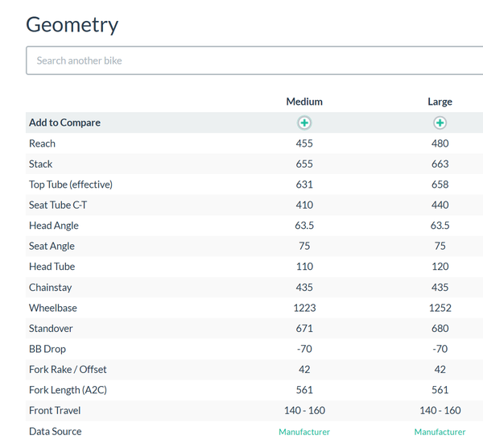This screenshot has width=483, height=448.
Task: Click the Geometry heading
Action: pyautogui.click(x=72, y=25)
